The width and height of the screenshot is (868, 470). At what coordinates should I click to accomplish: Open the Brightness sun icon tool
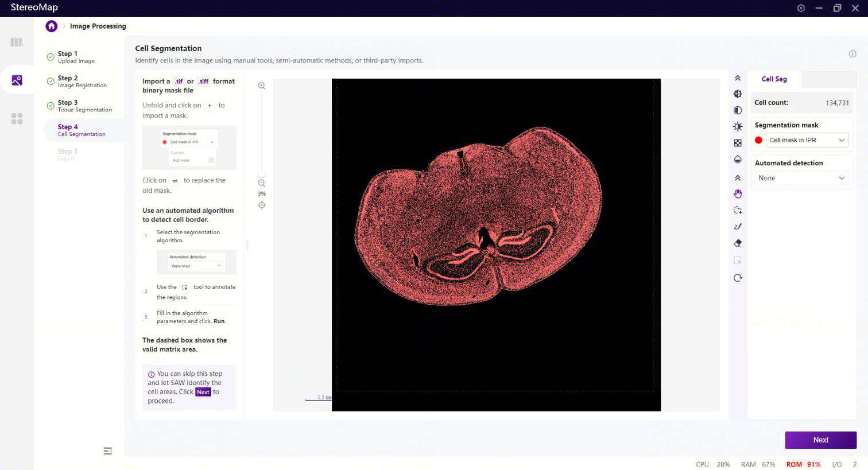point(738,127)
